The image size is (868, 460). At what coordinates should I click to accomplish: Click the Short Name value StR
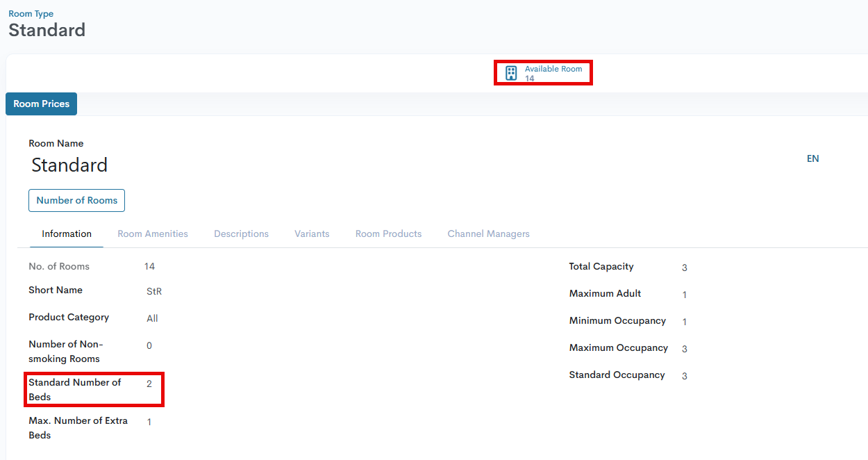click(x=153, y=292)
